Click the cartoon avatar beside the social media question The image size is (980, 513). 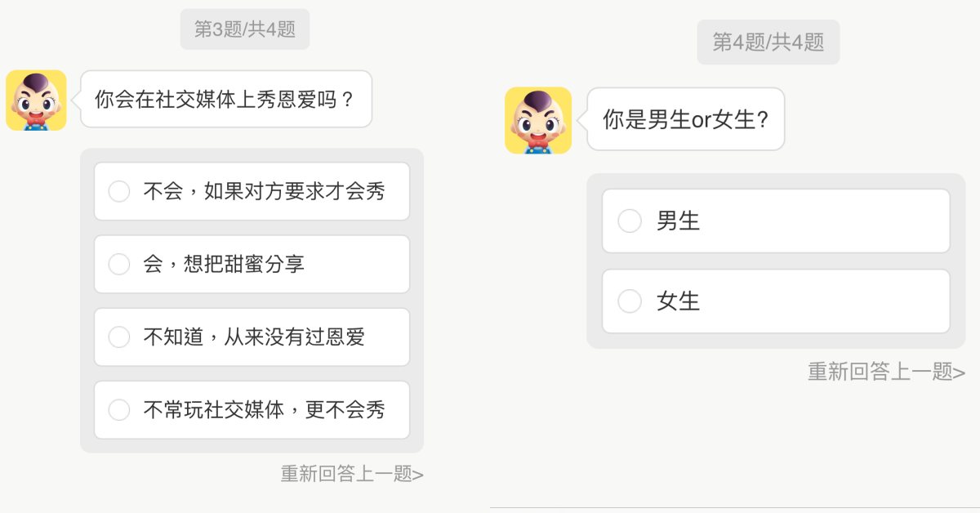pos(36,100)
